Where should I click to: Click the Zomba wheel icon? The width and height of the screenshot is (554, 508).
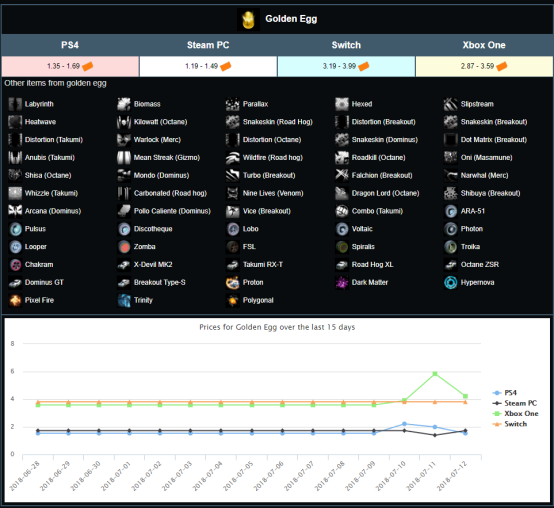[124, 247]
